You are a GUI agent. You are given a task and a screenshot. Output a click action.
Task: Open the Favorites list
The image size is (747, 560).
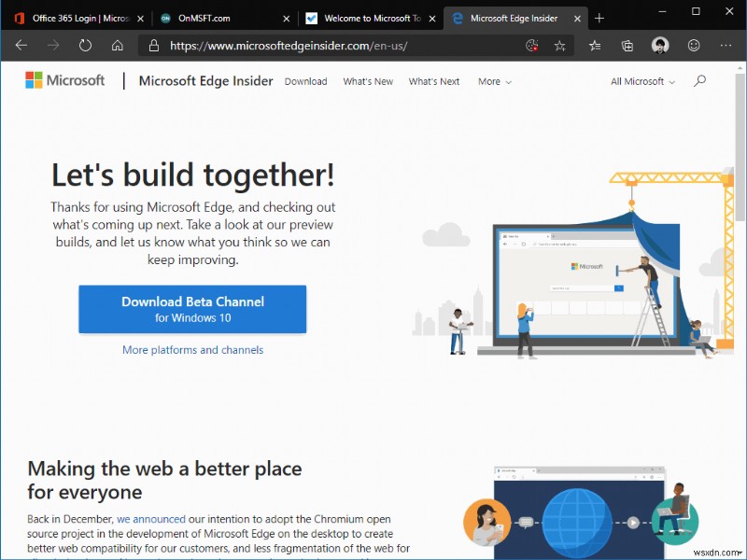click(595, 45)
